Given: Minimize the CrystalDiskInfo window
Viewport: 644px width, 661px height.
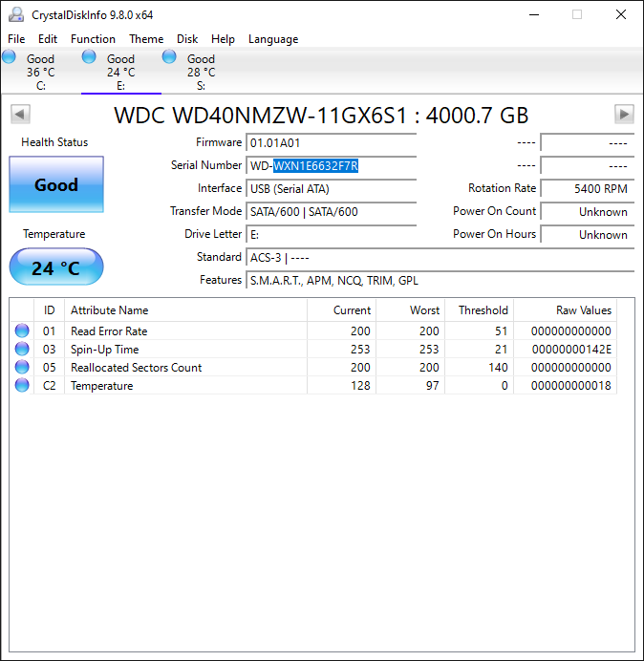Looking at the screenshot, I should pos(534,14).
